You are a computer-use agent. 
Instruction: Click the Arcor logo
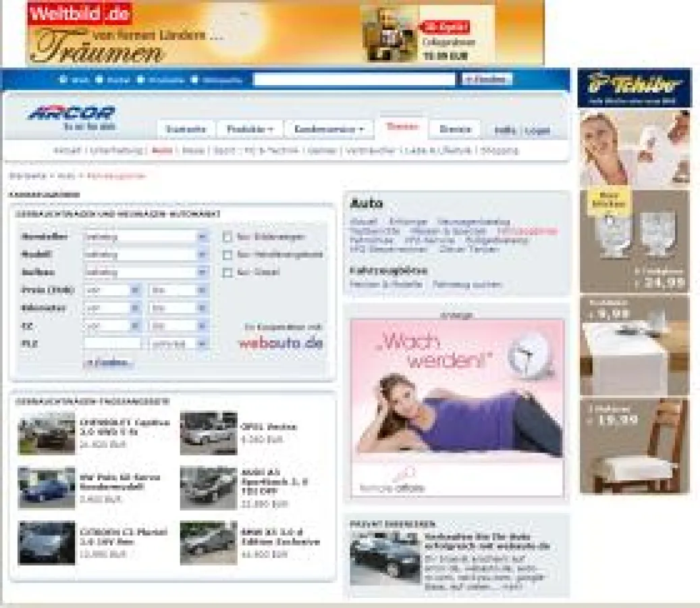coord(71,113)
